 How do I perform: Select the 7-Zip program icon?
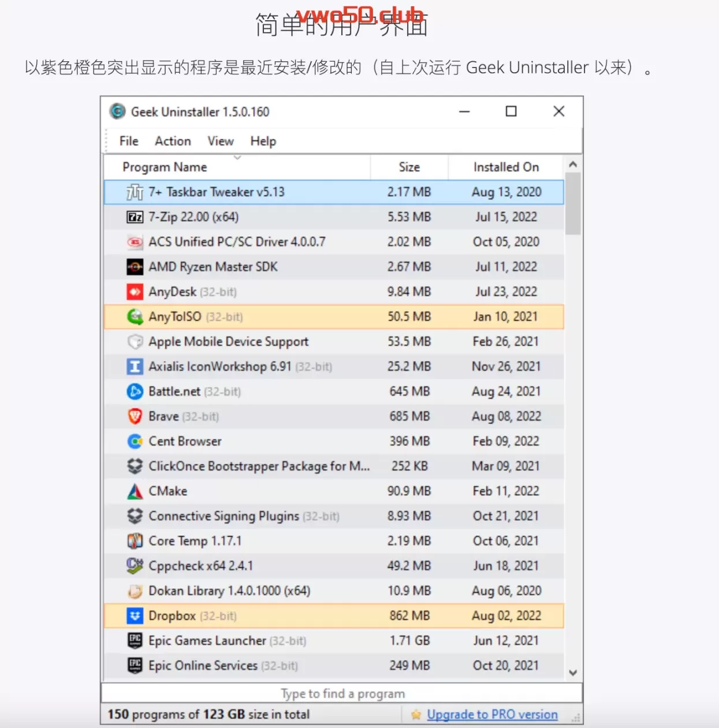tap(135, 217)
